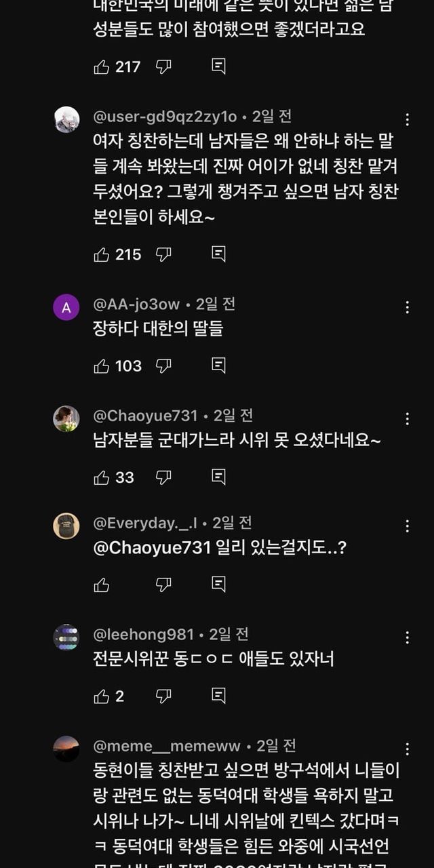Viewport: 434px width, 868px height.
Task: Open more options for @meme__memeww comment
Action: coord(408,749)
